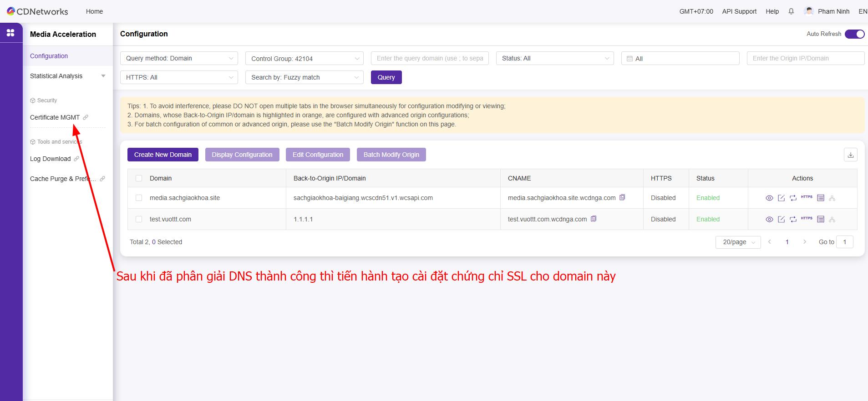Click the query domain input field
This screenshot has width=868, height=401.
click(430, 58)
